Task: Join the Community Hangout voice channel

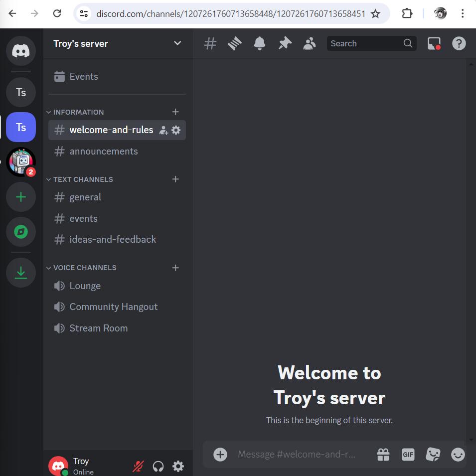Action: (x=113, y=307)
